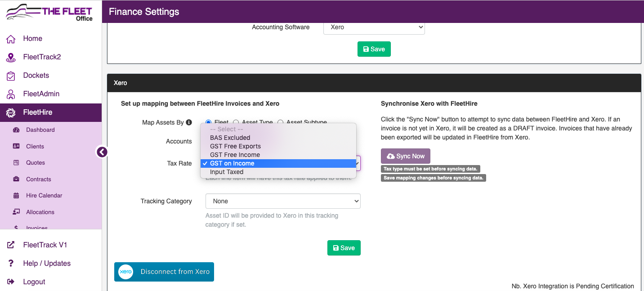Collapse sidebar with the left arrow circle

[102, 152]
